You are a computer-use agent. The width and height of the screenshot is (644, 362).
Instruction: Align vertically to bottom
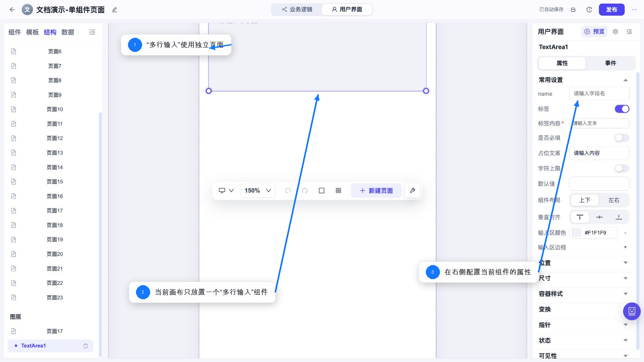click(619, 217)
